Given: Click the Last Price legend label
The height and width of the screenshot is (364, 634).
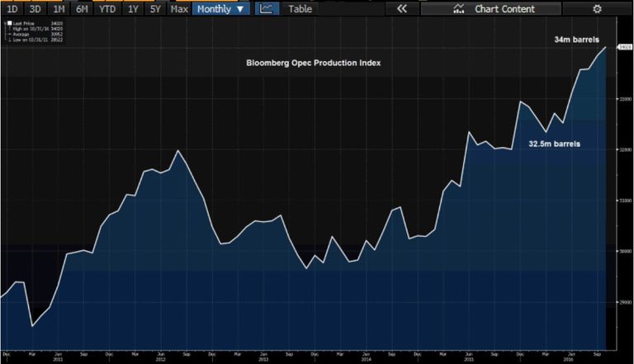Looking at the screenshot, I should (x=23, y=23).
